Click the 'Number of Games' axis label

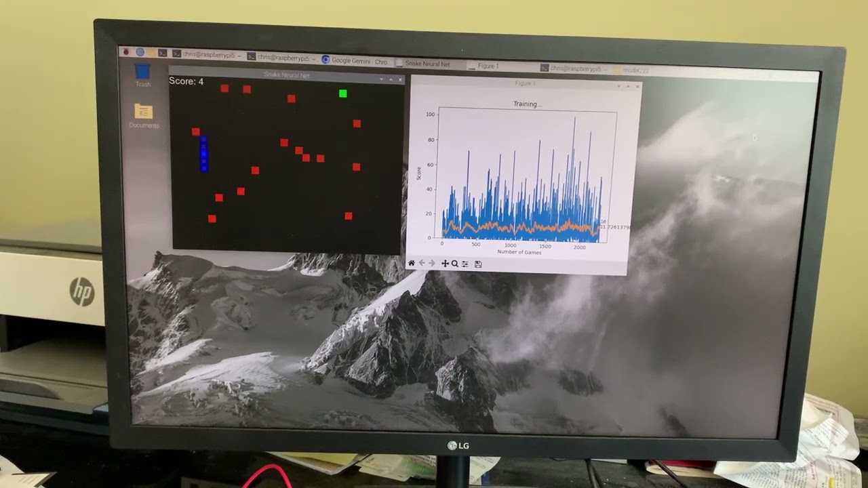[519, 252]
